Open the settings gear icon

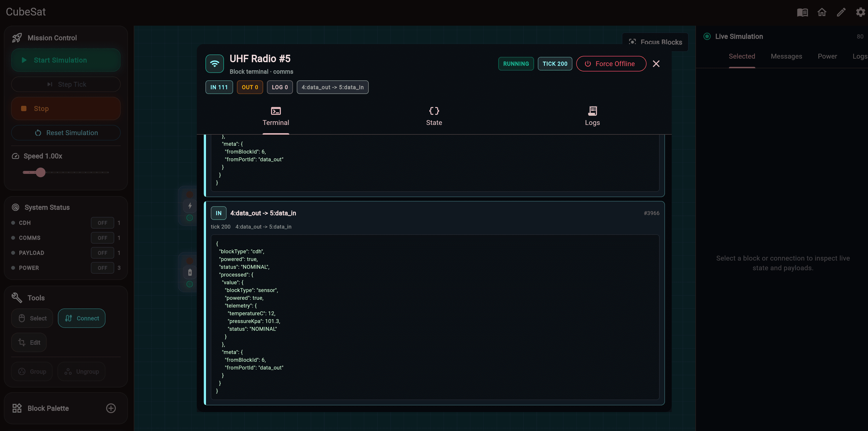pyautogui.click(x=860, y=12)
